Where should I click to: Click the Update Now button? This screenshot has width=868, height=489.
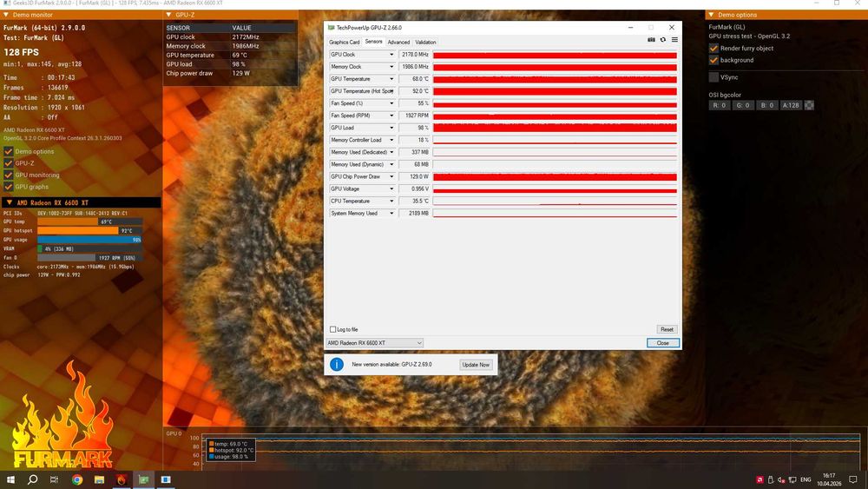click(476, 365)
